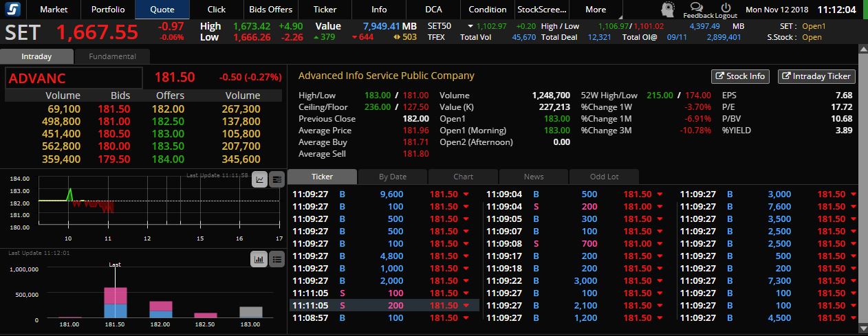Screen dimensions: 868x336
Task: Click the Logout power icon
Action: coord(726,7)
